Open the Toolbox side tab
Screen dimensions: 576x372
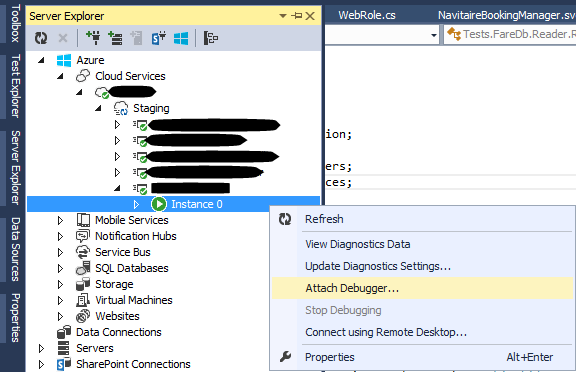point(14,24)
